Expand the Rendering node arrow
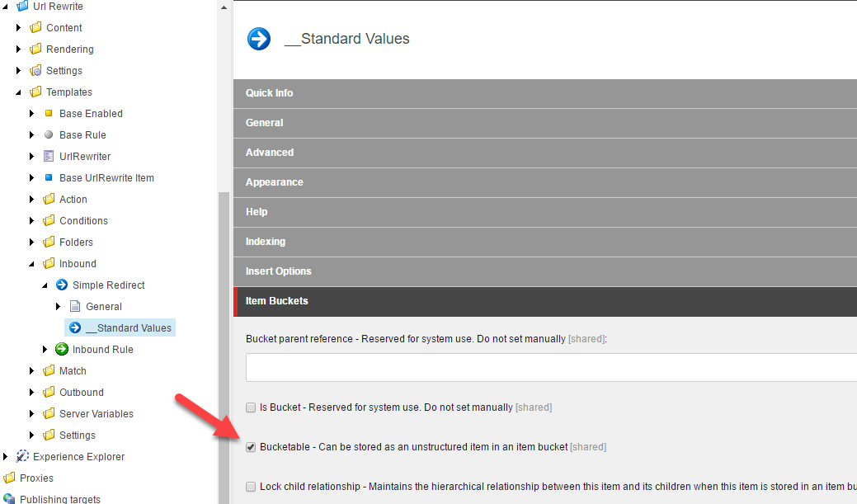This screenshot has width=857, height=504. click(x=19, y=49)
